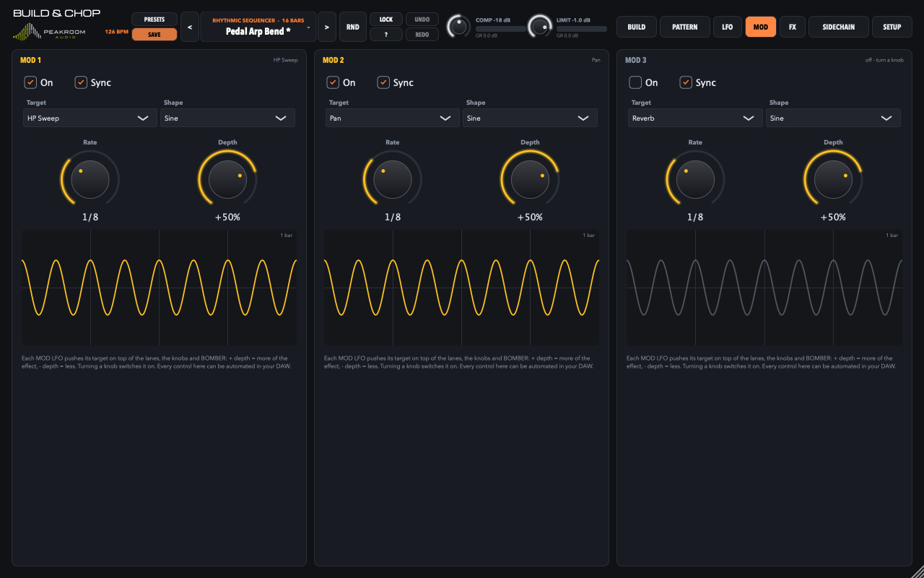The height and width of the screenshot is (578, 924).
Task: Click the previous preset arrow button
Action: [189, 27]
